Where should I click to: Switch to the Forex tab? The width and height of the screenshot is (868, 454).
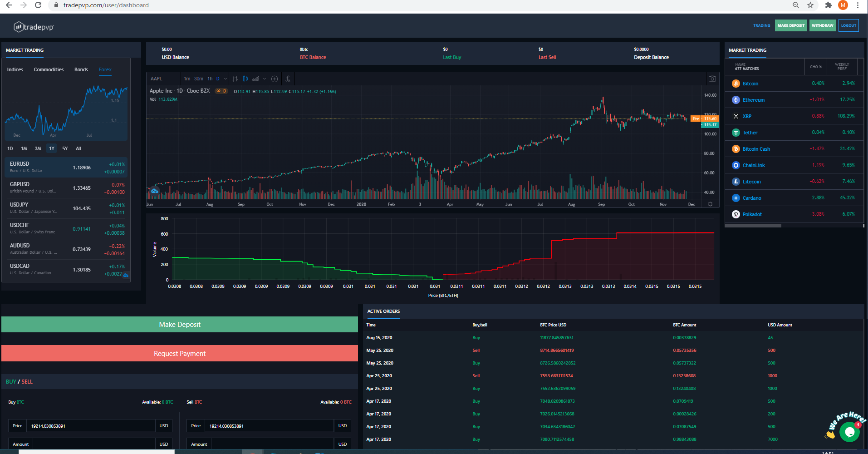(105, 69)
